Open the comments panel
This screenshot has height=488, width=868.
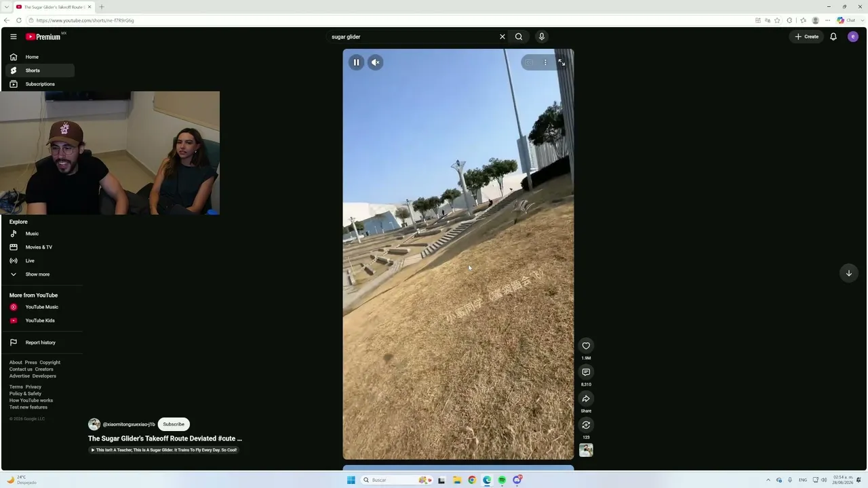coord(586,372)
